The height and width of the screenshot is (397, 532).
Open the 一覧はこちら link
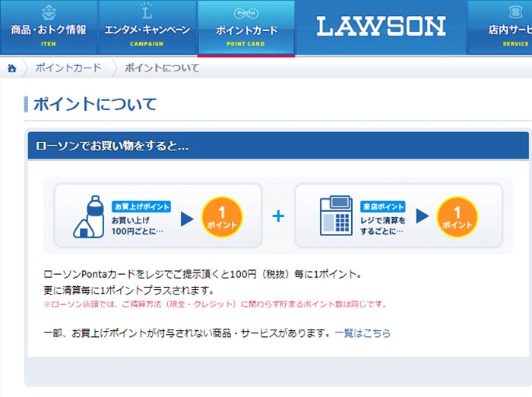click(x=363, y=333)
